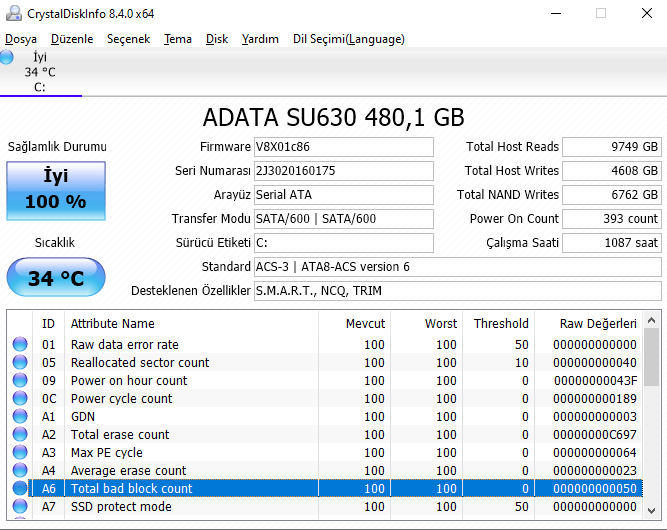This screenshot has width=667, height=530.
Task: Click the ID column header
Action: click(48, 324)
